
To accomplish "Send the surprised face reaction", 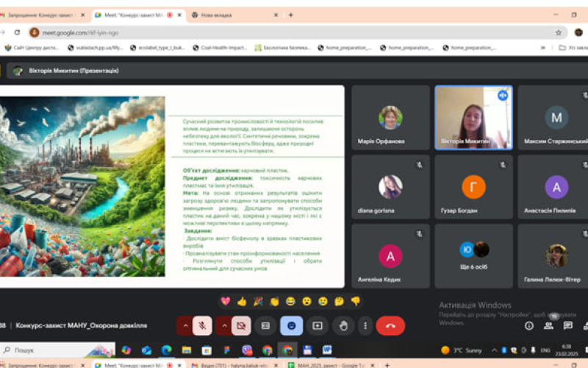I will [306, 301].
